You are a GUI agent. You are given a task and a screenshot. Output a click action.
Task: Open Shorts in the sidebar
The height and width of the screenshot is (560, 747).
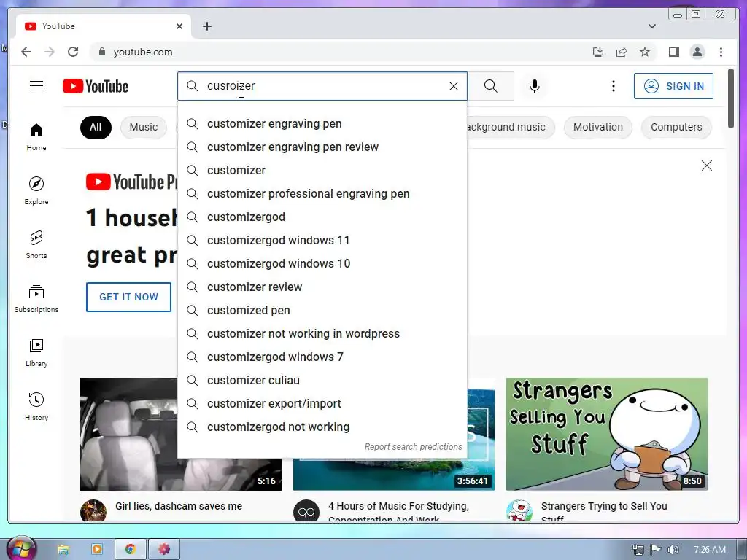click(x=36, y=245)
